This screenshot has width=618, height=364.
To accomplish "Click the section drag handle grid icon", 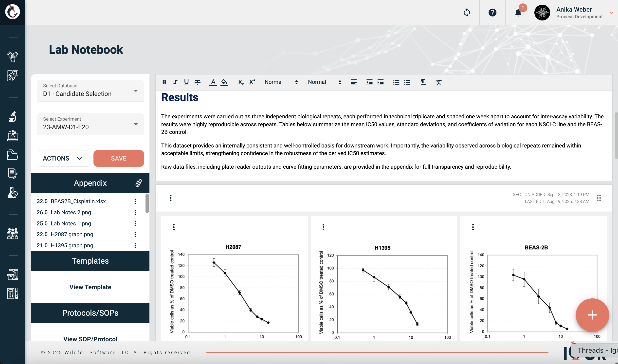I will [x=599, y=198].
